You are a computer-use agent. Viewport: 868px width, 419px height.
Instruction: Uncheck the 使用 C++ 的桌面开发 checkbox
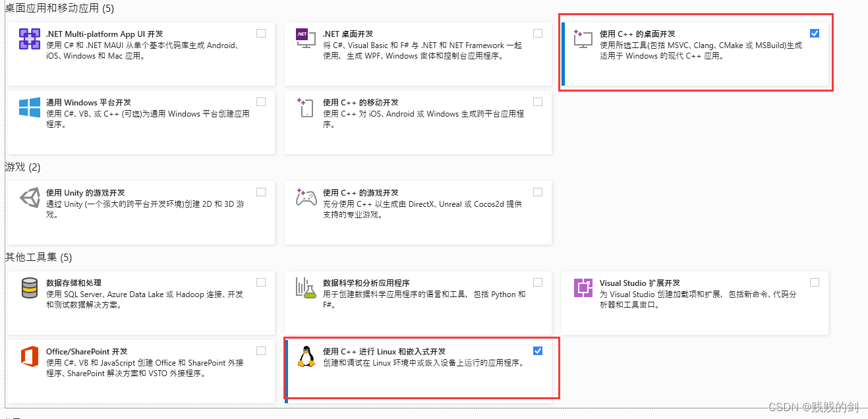click(x=815, y=34)
